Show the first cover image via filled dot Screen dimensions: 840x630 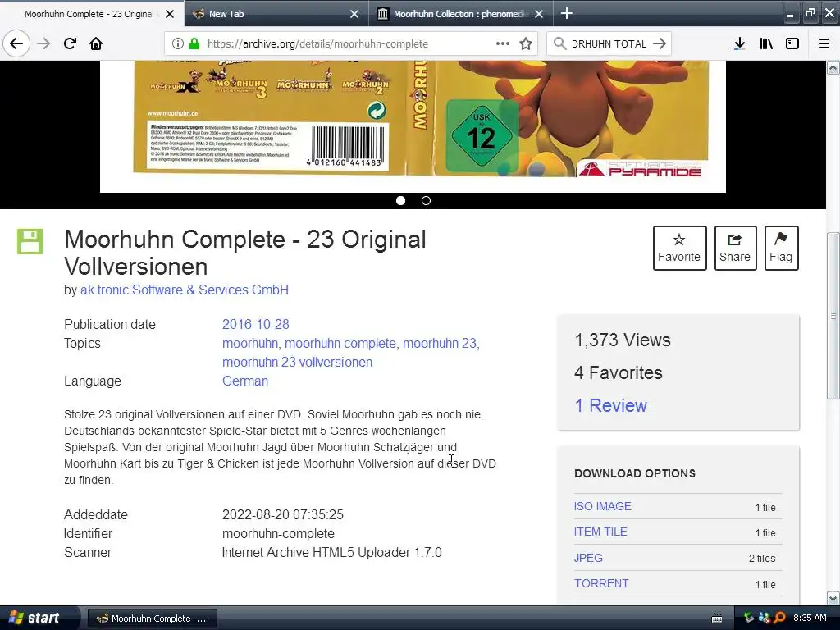click(400, 200)
